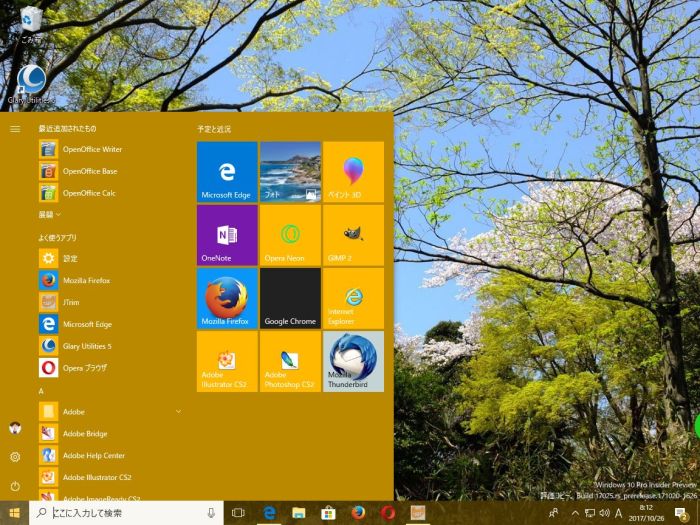Open OpenOffice Writer from recently added
700x525 pixels.
coord(92,149)
